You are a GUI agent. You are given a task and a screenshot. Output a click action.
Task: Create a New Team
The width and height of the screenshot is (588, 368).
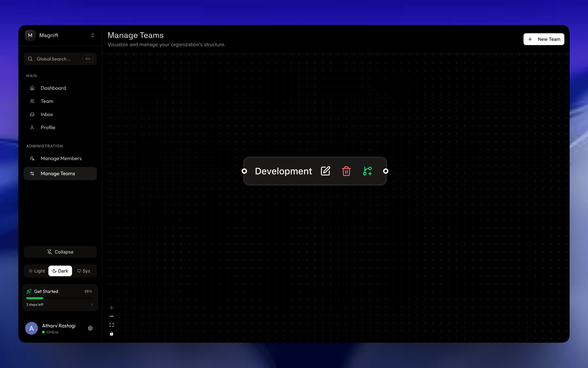(544, 39)
